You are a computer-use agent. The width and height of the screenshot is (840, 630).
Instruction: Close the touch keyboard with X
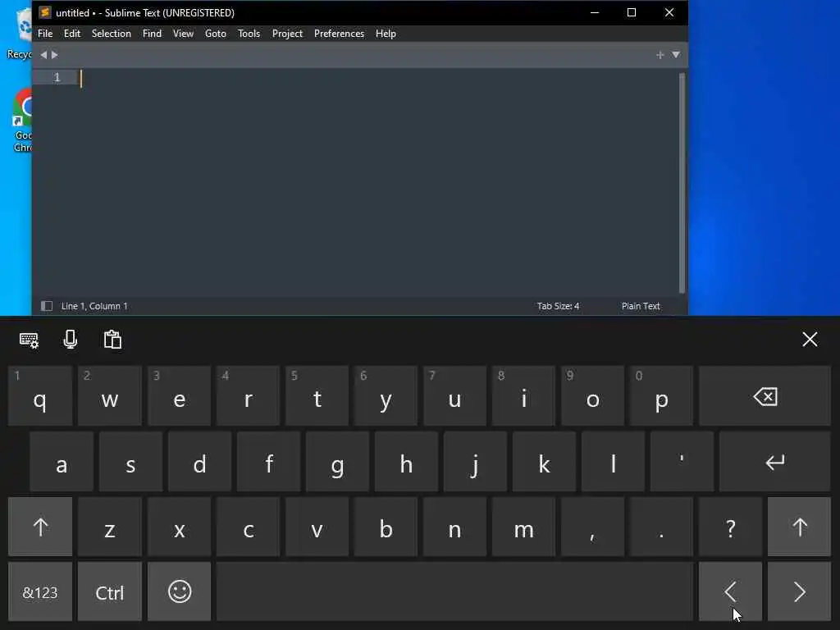point(810,339)
